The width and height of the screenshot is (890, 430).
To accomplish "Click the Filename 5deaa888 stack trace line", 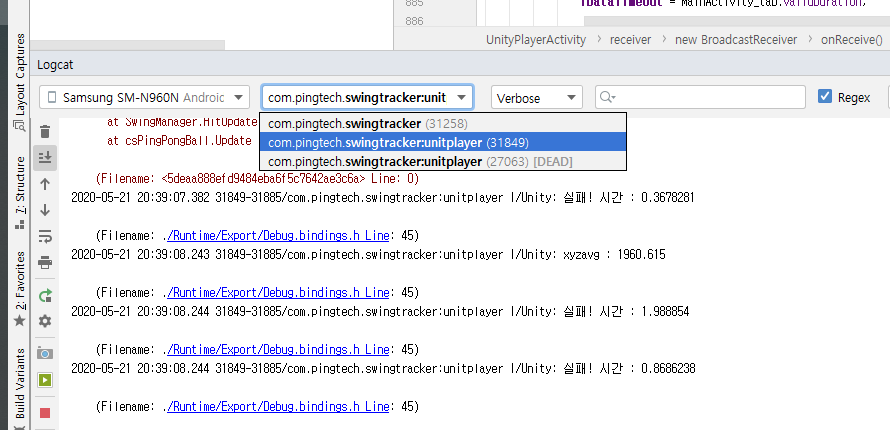I will pyautogui.click(x=257, y=179).
